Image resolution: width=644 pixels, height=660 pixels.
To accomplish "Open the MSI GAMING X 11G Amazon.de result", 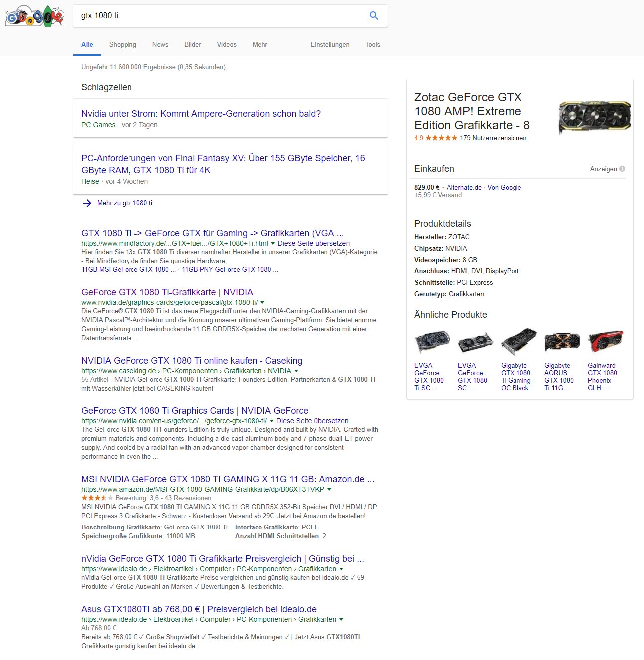I will (x=228, y=479).
